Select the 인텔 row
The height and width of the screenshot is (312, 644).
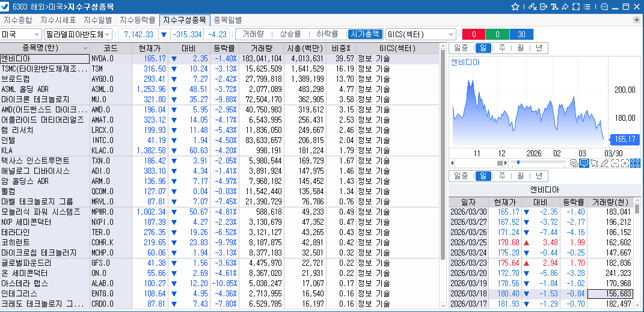pos(219,140)
